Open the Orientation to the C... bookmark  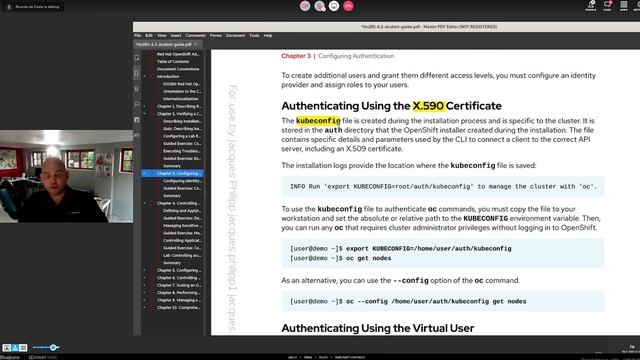(182, 91)
